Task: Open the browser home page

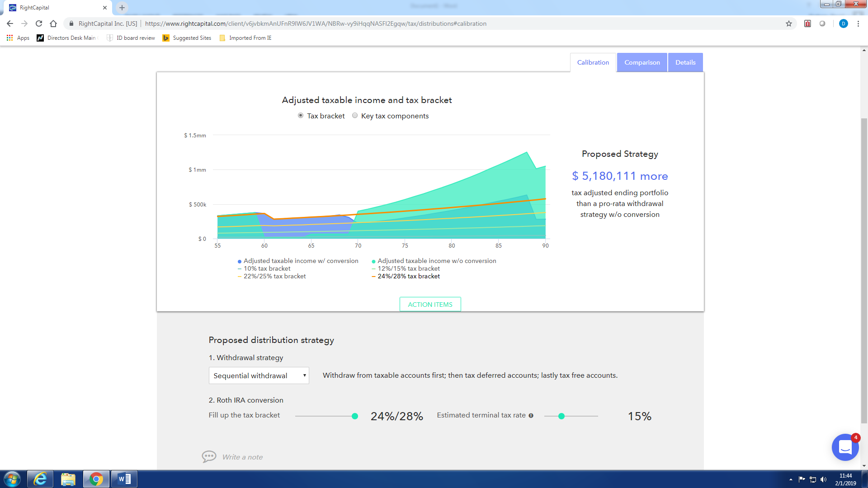Action: (x=53, y=23)
